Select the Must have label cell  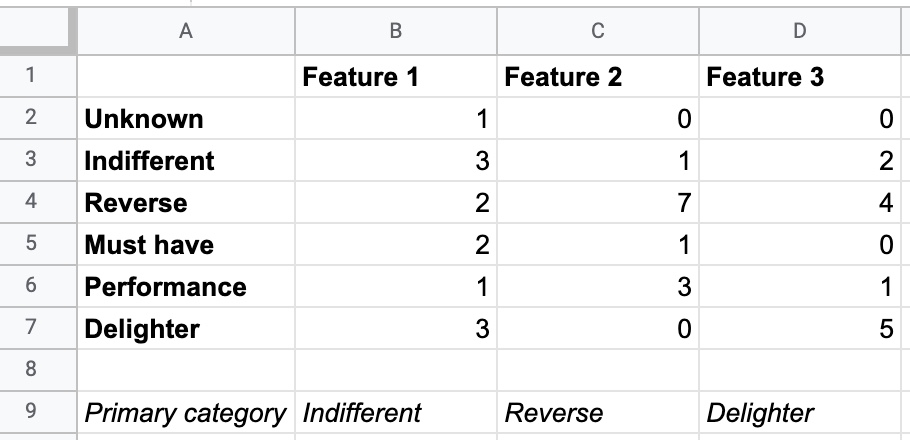coord(186,244)
